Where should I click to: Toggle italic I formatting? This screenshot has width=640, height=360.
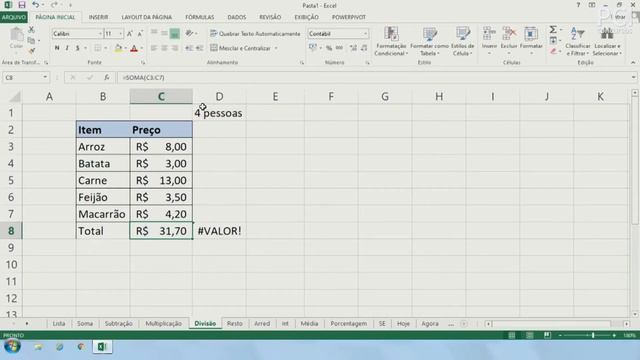click(67, 48)
